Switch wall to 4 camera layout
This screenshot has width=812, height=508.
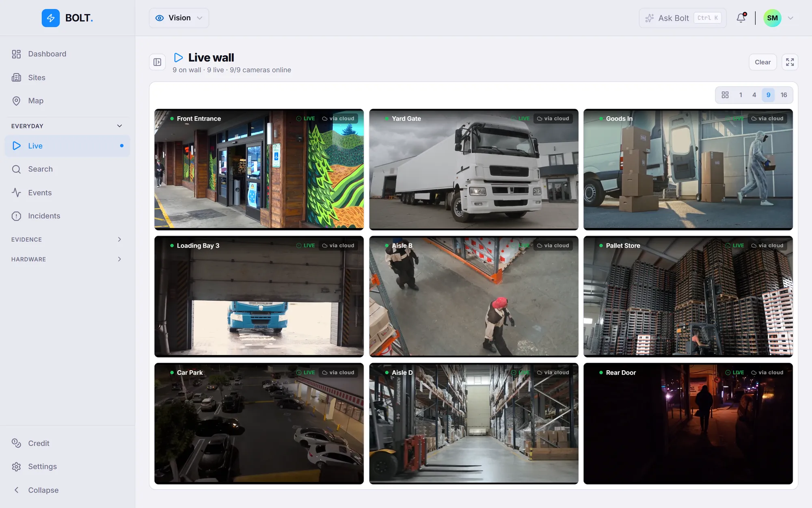[754, 95]
